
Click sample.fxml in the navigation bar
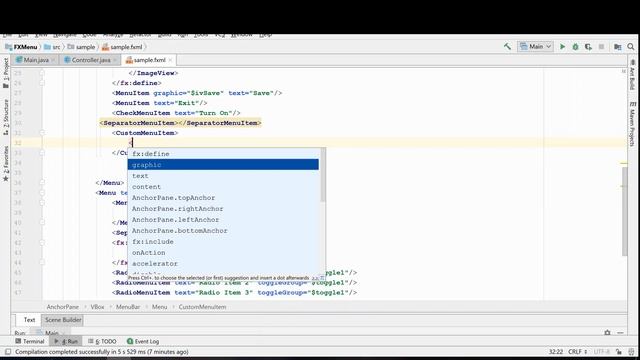122,47
